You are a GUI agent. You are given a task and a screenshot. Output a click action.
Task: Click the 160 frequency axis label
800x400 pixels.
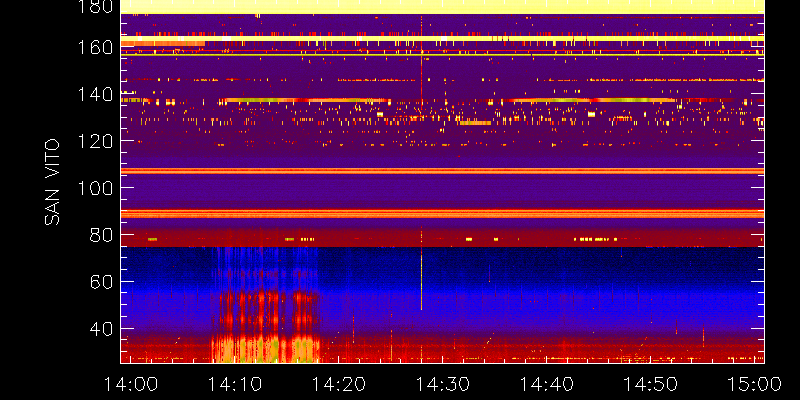point(95,48)
